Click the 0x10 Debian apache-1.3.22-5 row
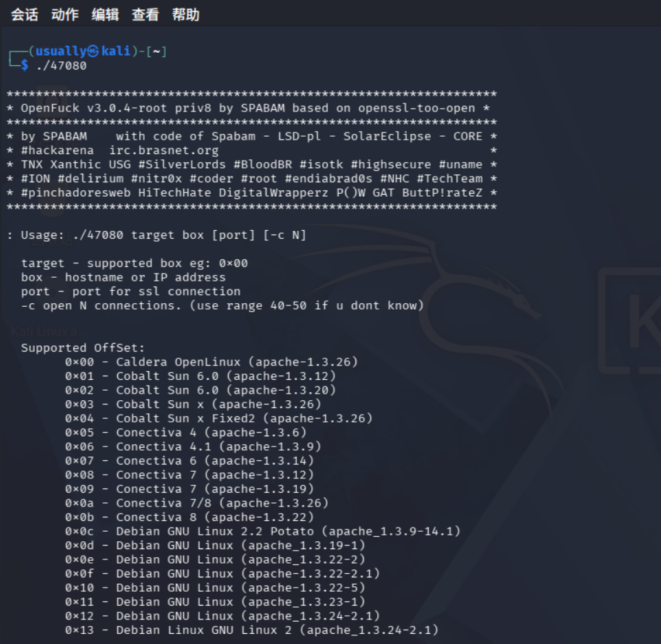661x644 pixels. click(216, 588)
